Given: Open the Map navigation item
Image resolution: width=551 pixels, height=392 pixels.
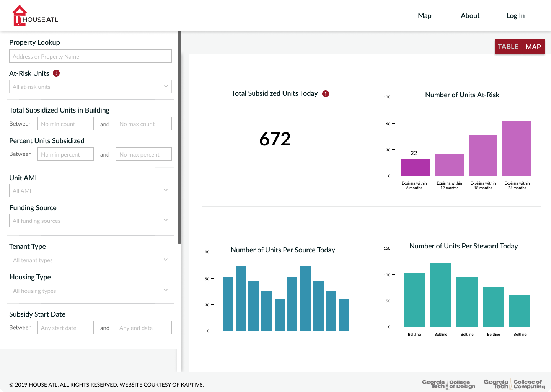Looking at the screenshot, I should click(425, 16).
